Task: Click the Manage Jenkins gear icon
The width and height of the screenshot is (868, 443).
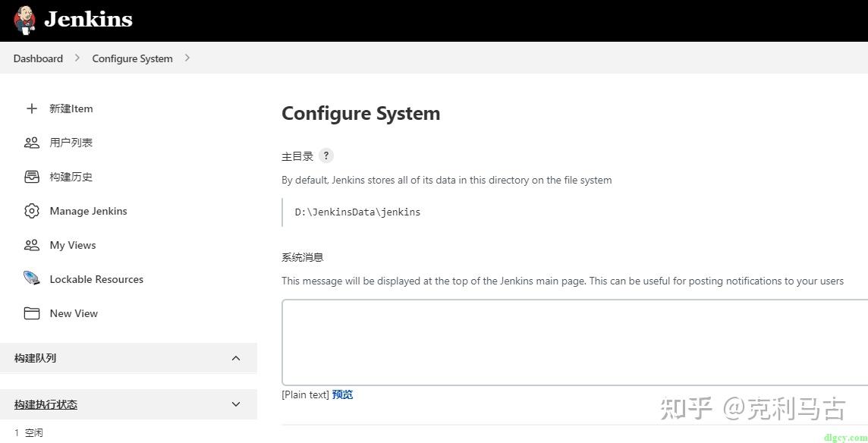Action: tap(32, 211)
